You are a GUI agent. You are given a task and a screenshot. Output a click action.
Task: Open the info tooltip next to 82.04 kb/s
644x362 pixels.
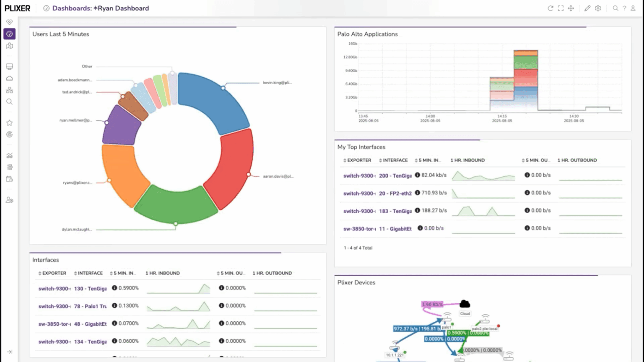[416, 175]
